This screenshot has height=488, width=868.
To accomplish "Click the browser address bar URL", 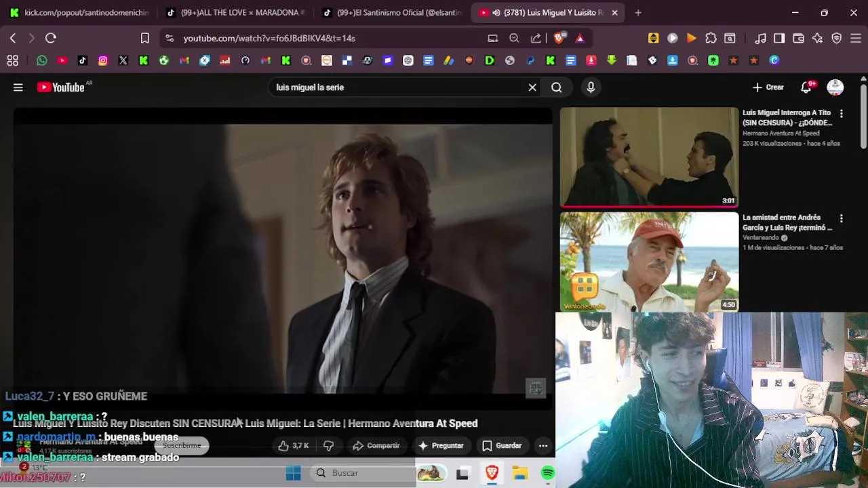I will point(269,39).
